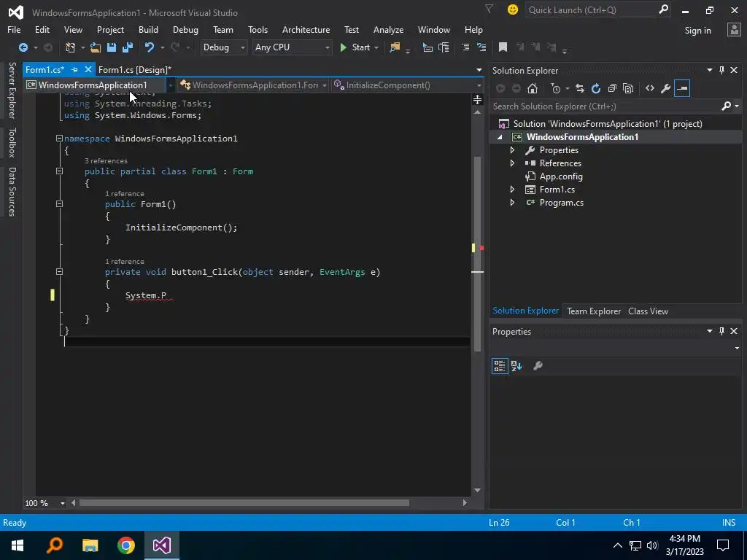
Task: Open the notifications flag icon in title bar
Action: pyautogui.click(x=489, y=9)
